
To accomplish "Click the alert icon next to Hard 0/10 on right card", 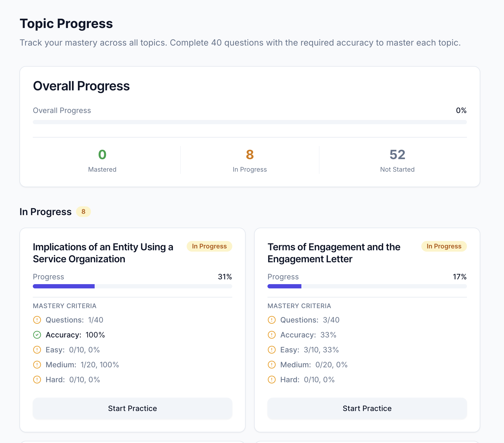I will click(271, 380).
